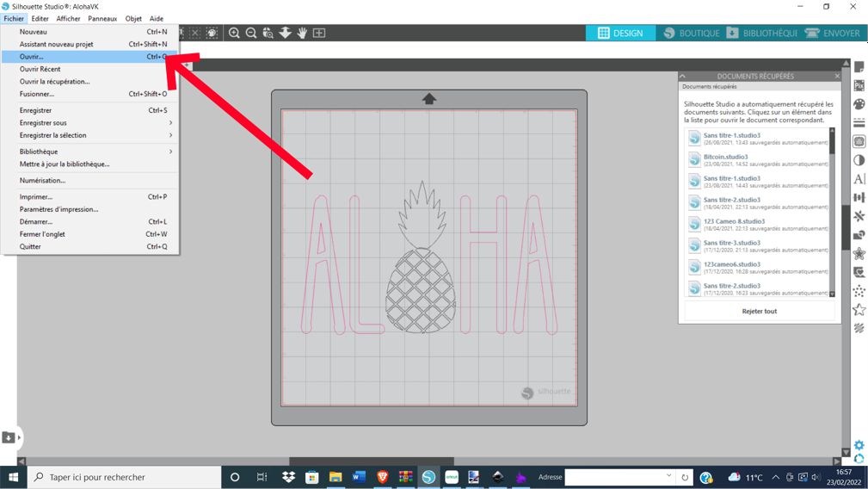Click the canvas horizontal scrollbar thumb
Screen dimensions: 868x489
pyautogui.click(x=372, y=461)
